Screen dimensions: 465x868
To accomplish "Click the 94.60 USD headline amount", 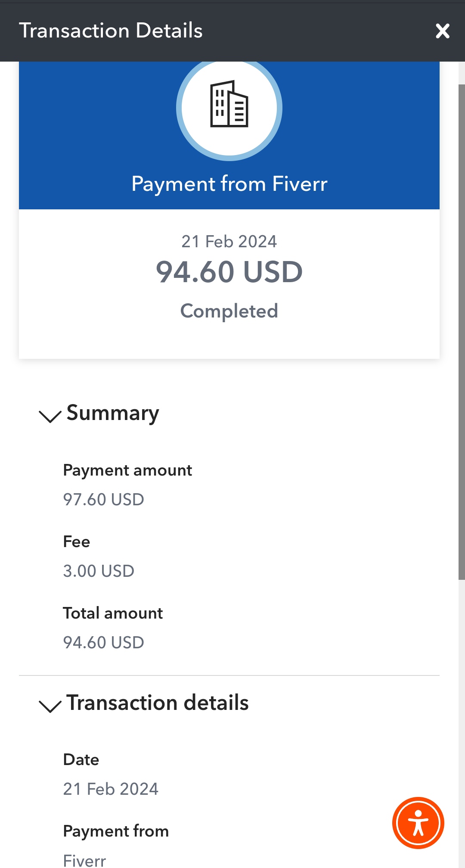I will [229, 272].
